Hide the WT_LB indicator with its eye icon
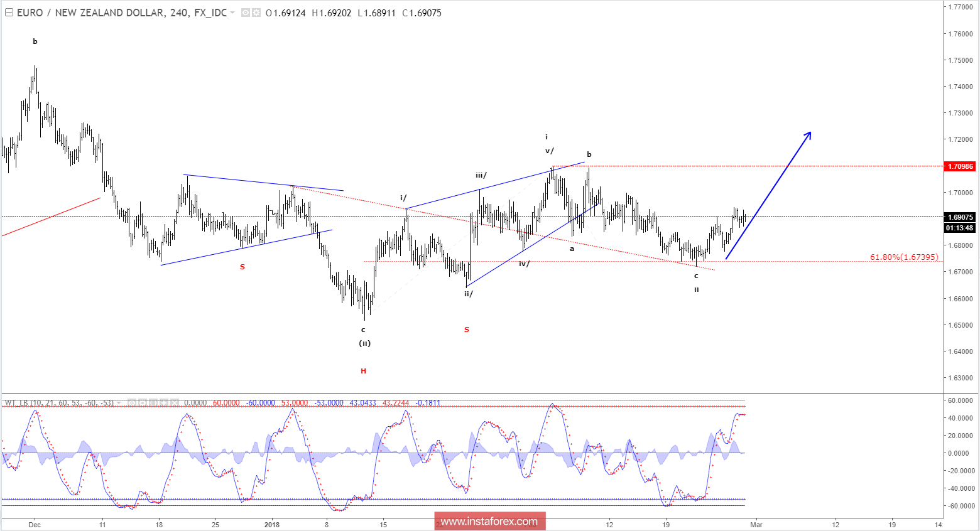Image resolution: width=980 pixels, height=531 pixels. [x=132, y=402]
